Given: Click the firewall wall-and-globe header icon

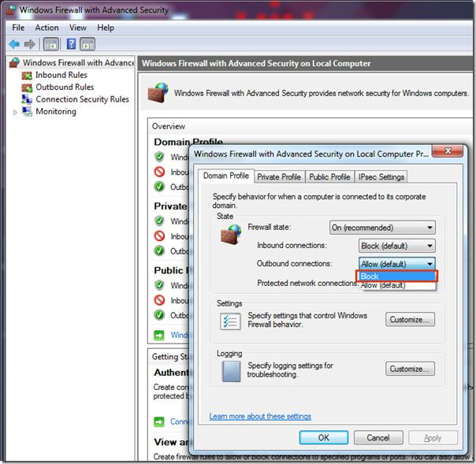Looking at the screenshot, I should [158, 93].
